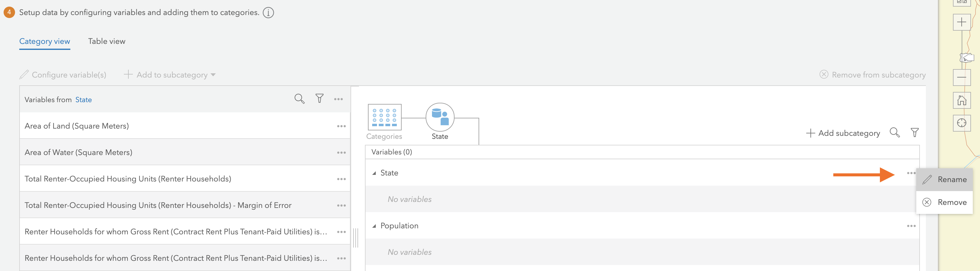Image resolution: width=980 pixels, height=271 pixels.
Task: Select the State category circle icon
Action: coord(440,117)
